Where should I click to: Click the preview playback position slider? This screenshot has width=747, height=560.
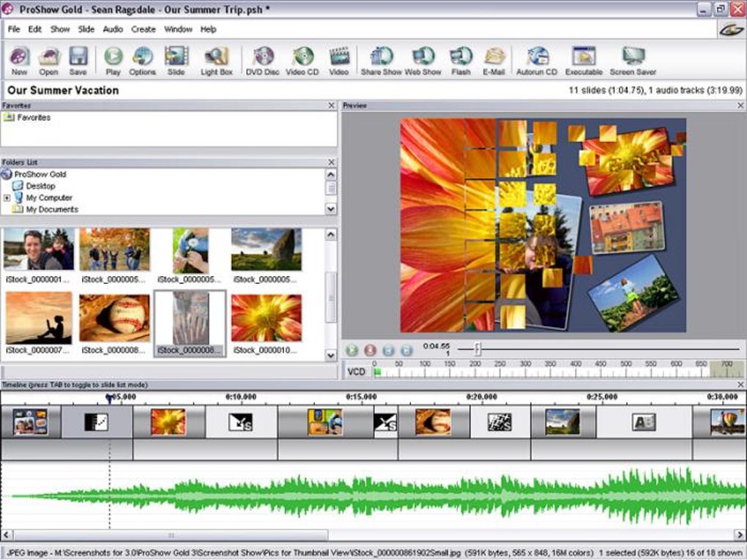click(477, 349)
